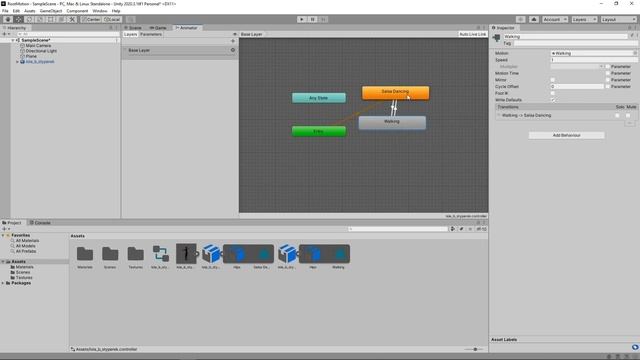Screen dimensions: 640x360
Task: Hide the layers pane with eye icon
Action: tap(235, 34)
